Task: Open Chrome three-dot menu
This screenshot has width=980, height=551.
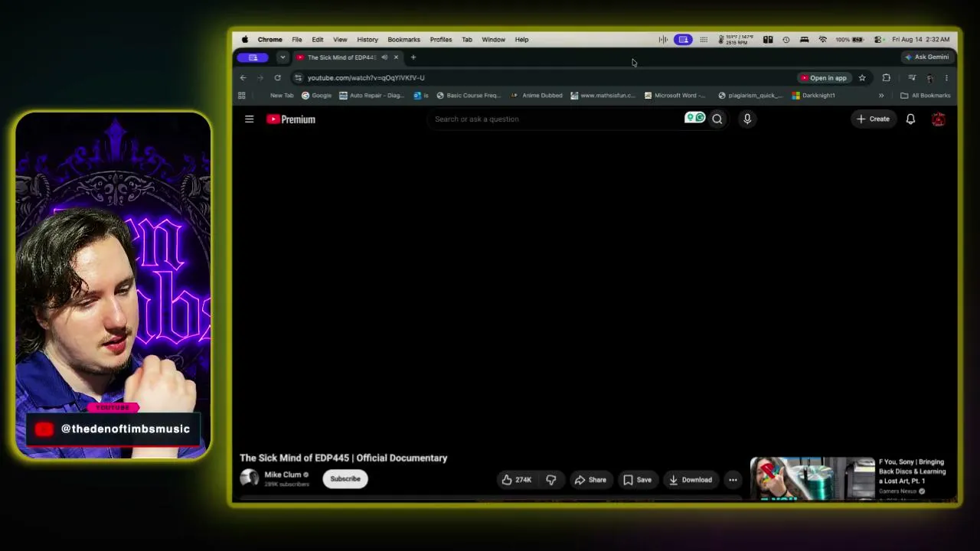Action: click(x=946, y=78)
